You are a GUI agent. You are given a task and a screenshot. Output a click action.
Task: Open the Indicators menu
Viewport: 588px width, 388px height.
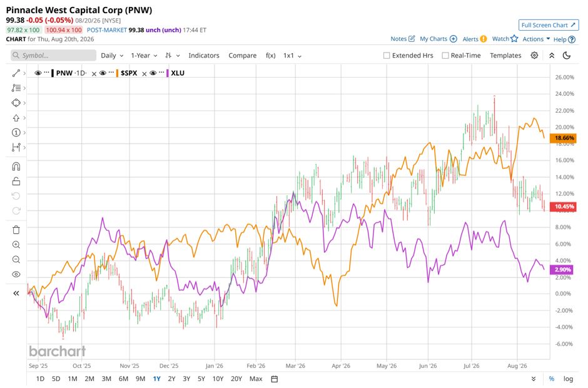click(204, 56)
